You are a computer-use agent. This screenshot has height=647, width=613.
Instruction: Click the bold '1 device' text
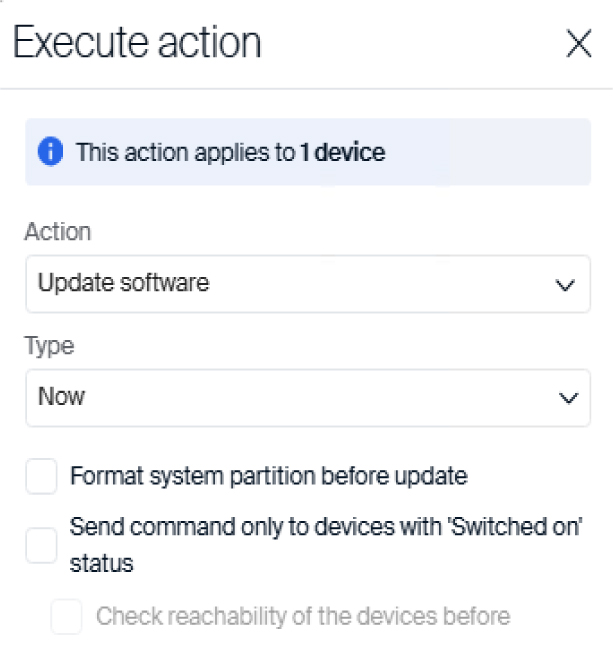click(x=342, y=153)
